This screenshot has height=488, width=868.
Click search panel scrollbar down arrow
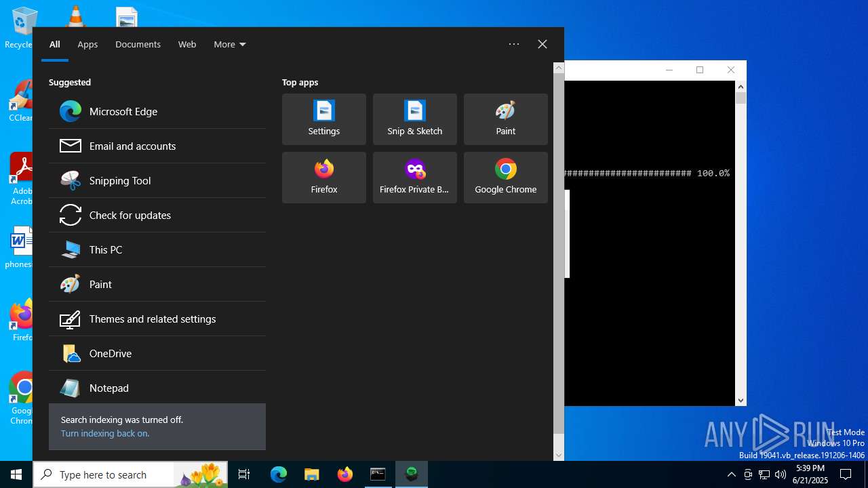[559, 455]
